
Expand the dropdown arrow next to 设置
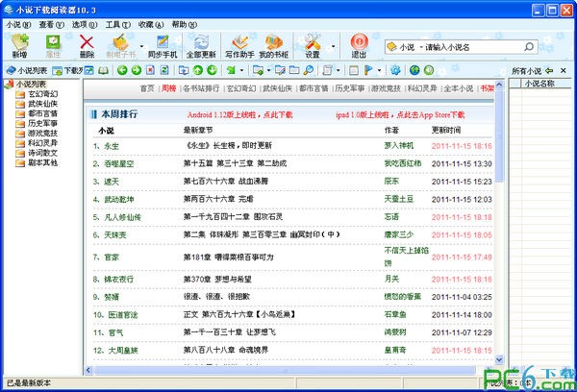coord(334,46)
